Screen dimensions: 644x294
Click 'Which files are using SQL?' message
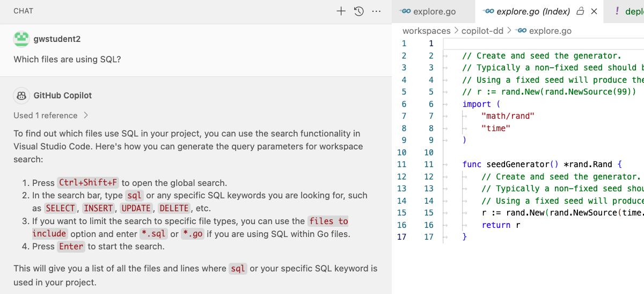pos(67,59)
